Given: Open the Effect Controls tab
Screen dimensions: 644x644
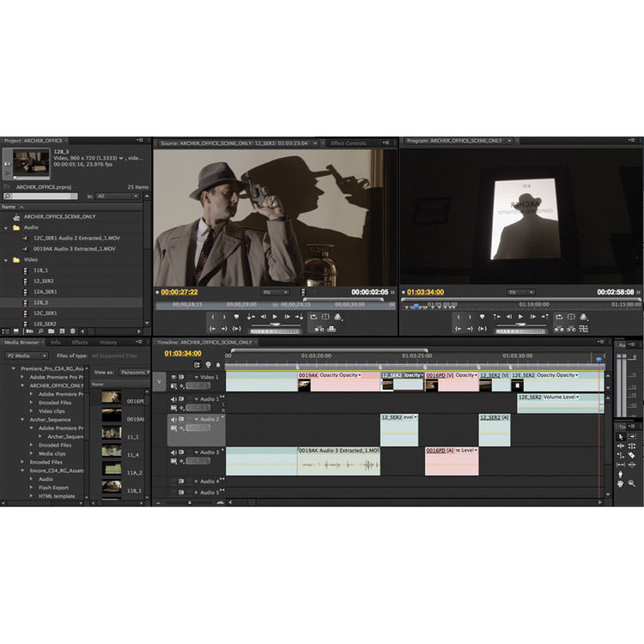Looking at the screenshot, I should point(348,143).
